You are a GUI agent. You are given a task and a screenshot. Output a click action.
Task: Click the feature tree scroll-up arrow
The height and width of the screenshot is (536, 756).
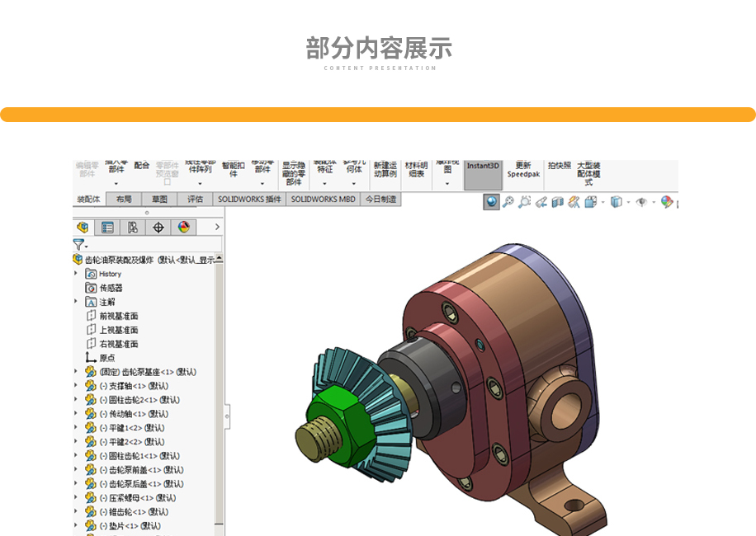(219, 259)
